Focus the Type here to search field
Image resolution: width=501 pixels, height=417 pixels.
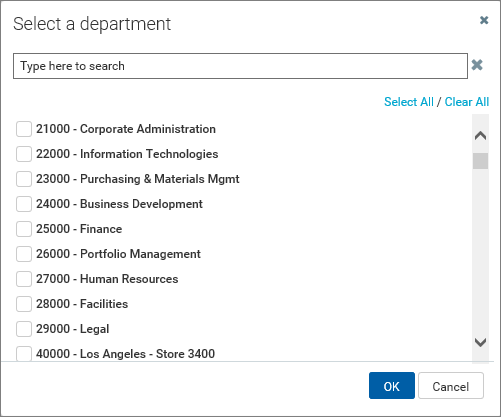pyautogui.click(x=240, y=66)
